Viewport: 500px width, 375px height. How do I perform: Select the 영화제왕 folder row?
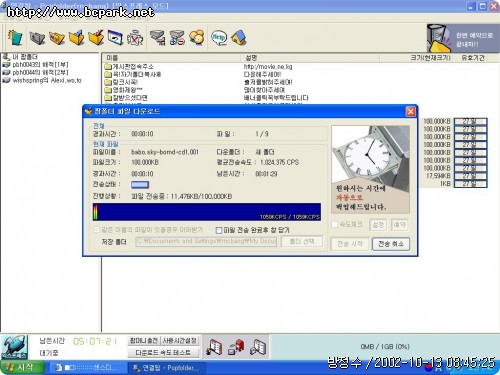[x=123, y=90]
